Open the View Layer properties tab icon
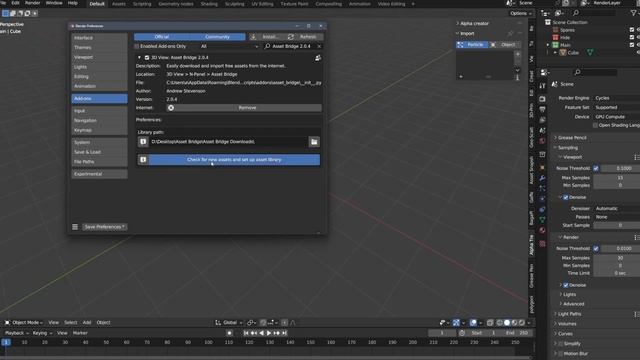Screen dimensions: 640x360 (x=542, y=120)
